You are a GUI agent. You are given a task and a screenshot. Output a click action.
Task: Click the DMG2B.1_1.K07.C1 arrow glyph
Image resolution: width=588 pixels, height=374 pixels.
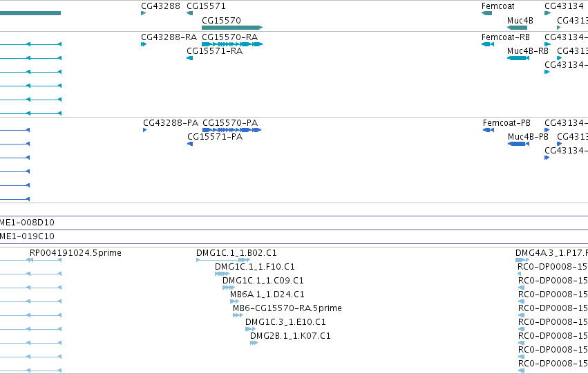pos(254,343)
